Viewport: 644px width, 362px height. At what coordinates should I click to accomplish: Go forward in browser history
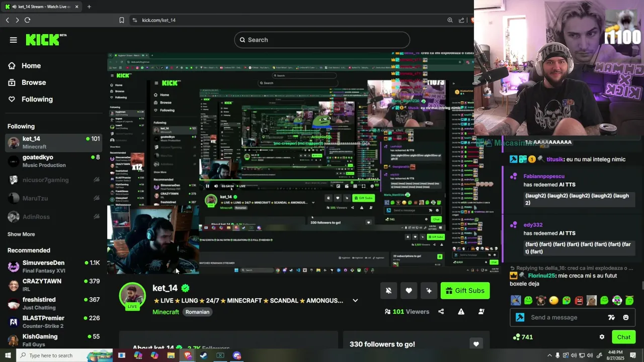click(17, 20)
